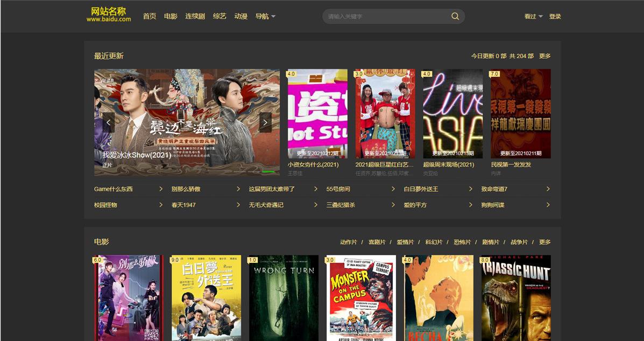Click the carousel previous arrow

(109, 123)
